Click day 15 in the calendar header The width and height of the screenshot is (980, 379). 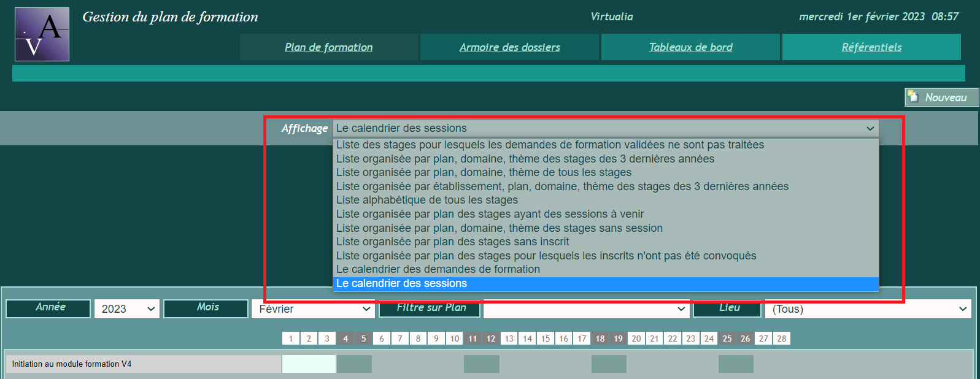(545, 339)
